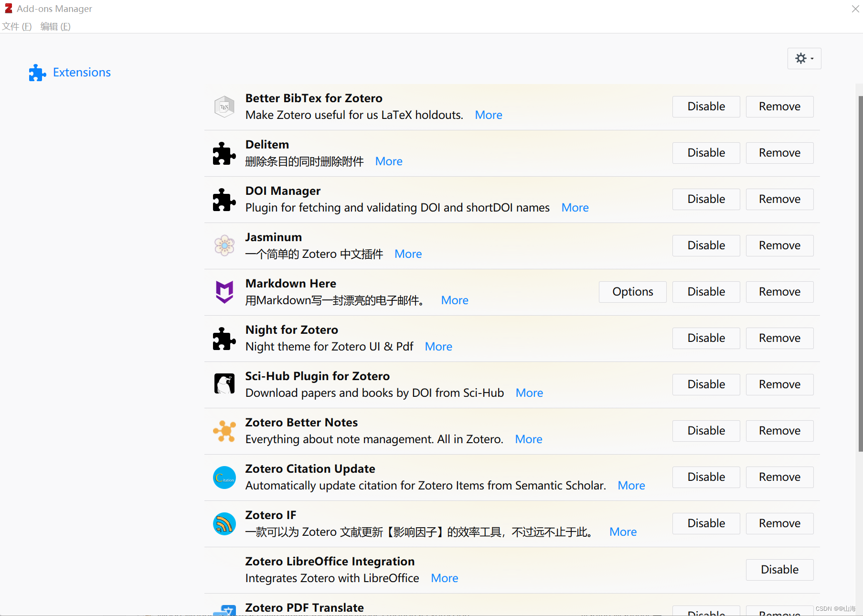
Task: Open More link for Zotero Better Notes
Action: pyautogui.click(x=529, y=439)
